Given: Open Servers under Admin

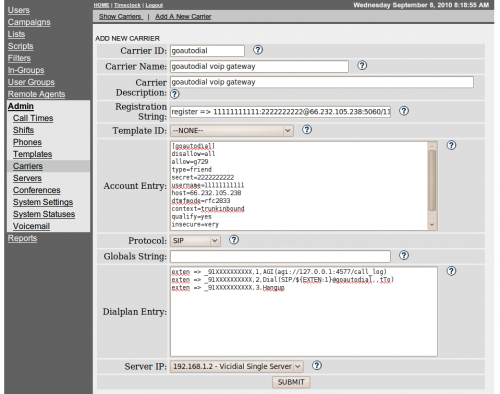Looking at the screenshot, I should [27, 178].
